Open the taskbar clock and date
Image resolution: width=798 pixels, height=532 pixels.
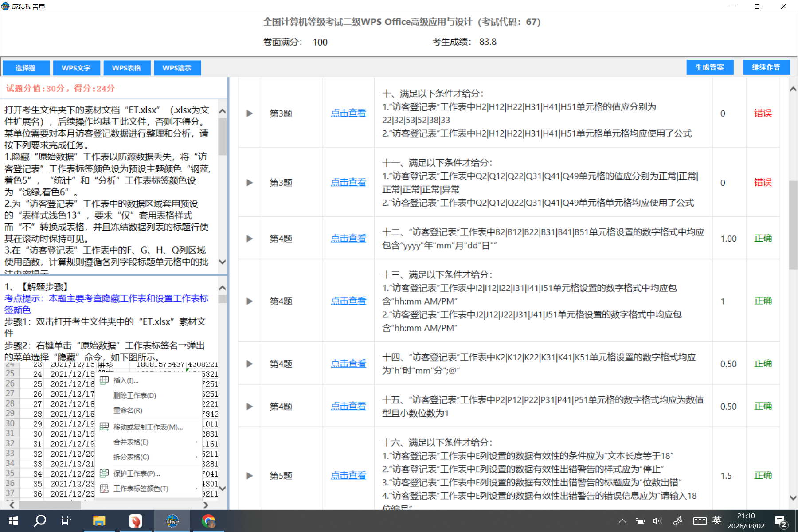pyautogui.click(x=746, y=521)
